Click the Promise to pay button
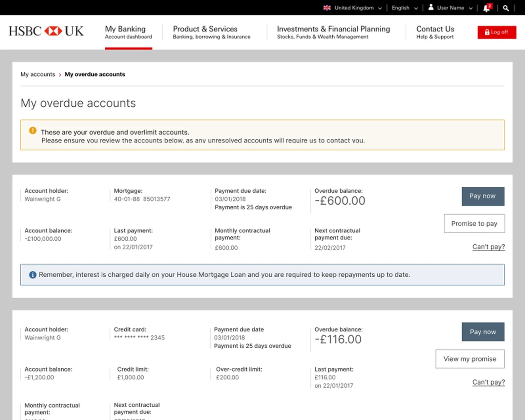The image size is (525, 420). click(474, 223)
